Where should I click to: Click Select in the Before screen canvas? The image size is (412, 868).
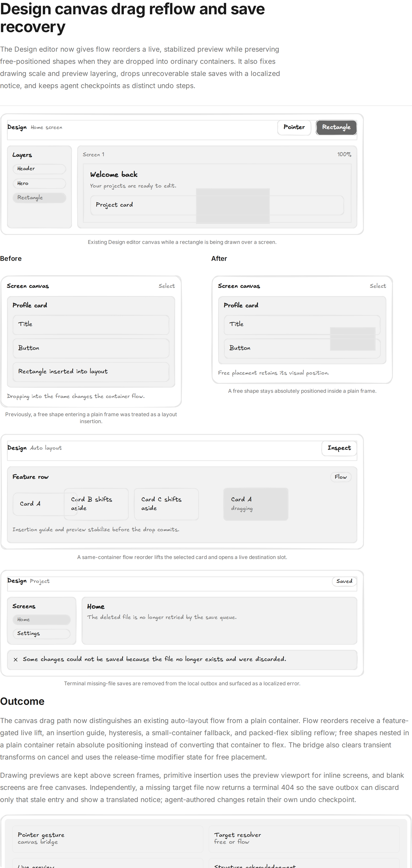click(167, 286)
